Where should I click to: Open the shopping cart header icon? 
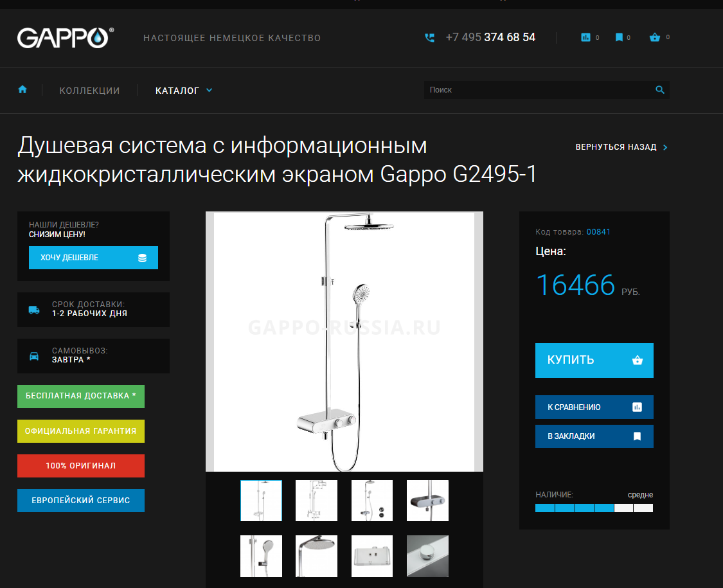(x=655, y=37)
